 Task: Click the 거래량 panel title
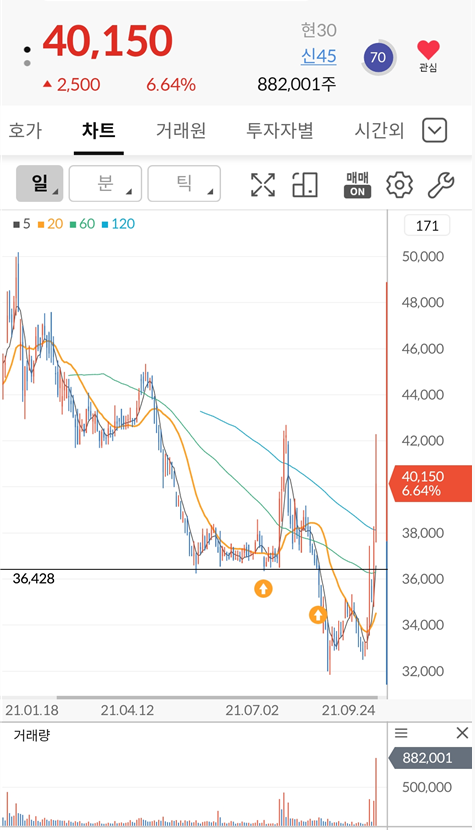[32, 735]
